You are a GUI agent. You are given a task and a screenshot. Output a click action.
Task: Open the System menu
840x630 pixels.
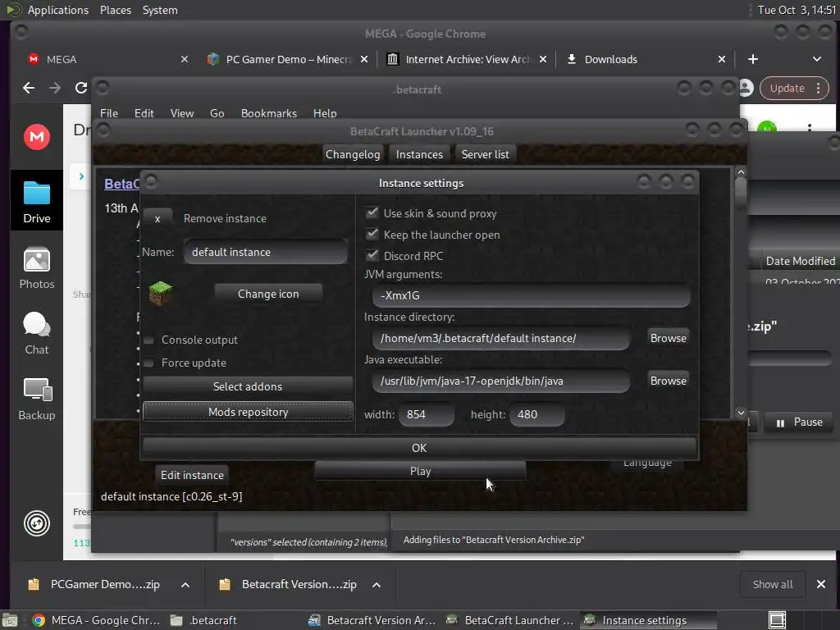[160, 10]
